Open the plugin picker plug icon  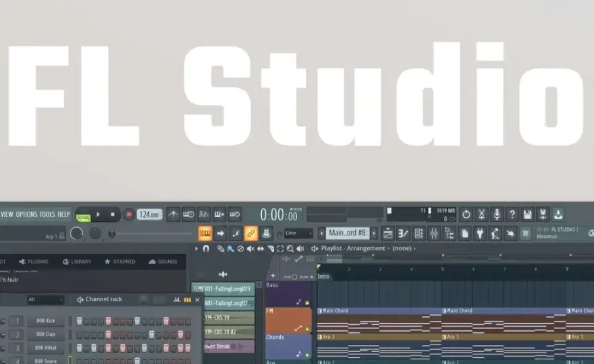[480, 233]
